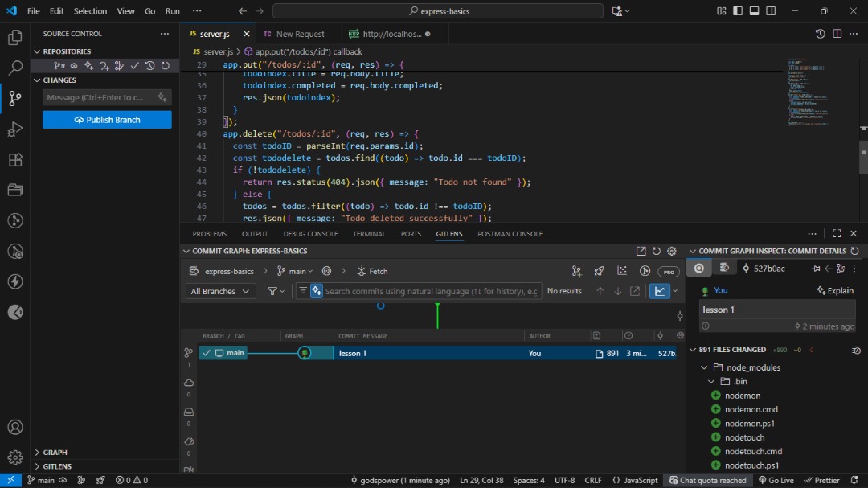Viewport: 868px width, 488px height.
Task: Open the Selection menu
Action: pyautogui.click(x=90, y=11)
